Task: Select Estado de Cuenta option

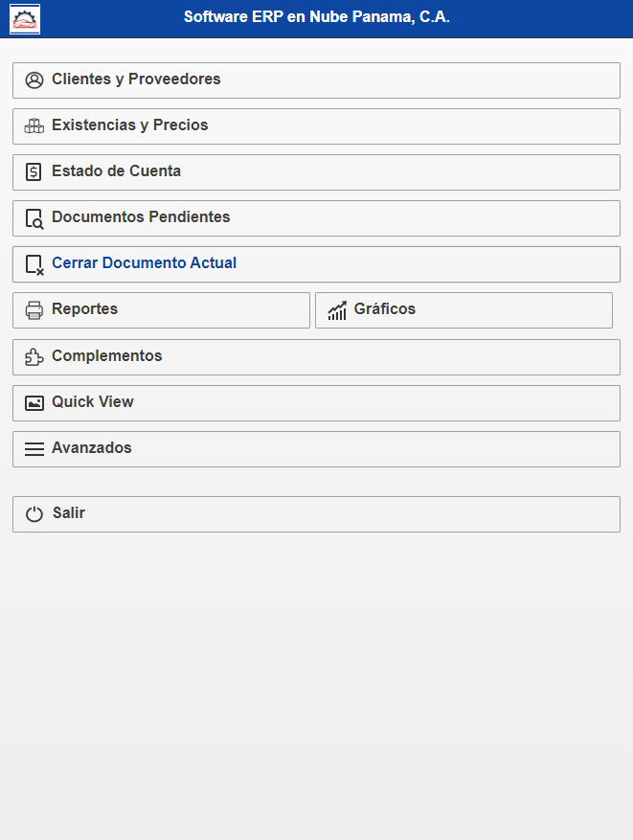Action: point(116,171)
